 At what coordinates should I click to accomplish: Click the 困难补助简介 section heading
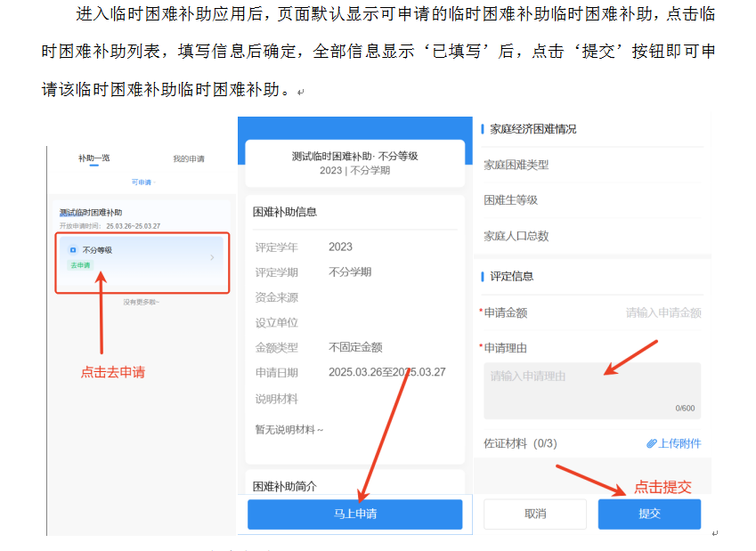[x=285, y=486]
